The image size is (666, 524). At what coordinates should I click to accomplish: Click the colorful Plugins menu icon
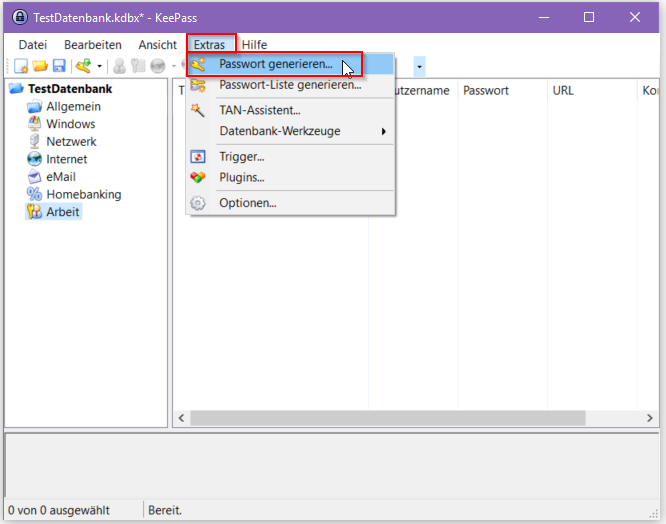click(x=198, y=177)
